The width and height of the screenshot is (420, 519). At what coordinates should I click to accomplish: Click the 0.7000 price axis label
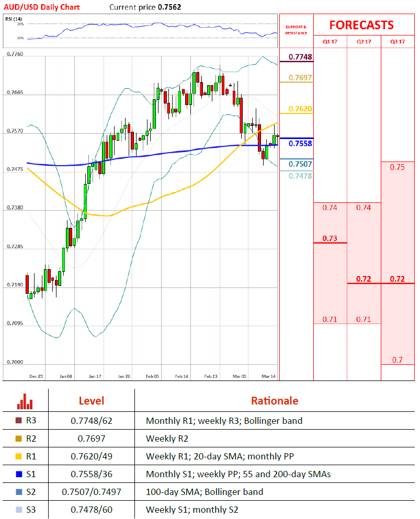(15, 362)
